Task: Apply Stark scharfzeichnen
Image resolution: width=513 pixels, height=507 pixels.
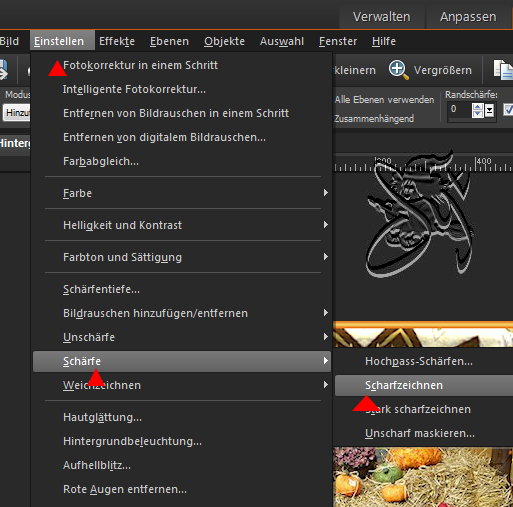Action: [x=424, y=409]
